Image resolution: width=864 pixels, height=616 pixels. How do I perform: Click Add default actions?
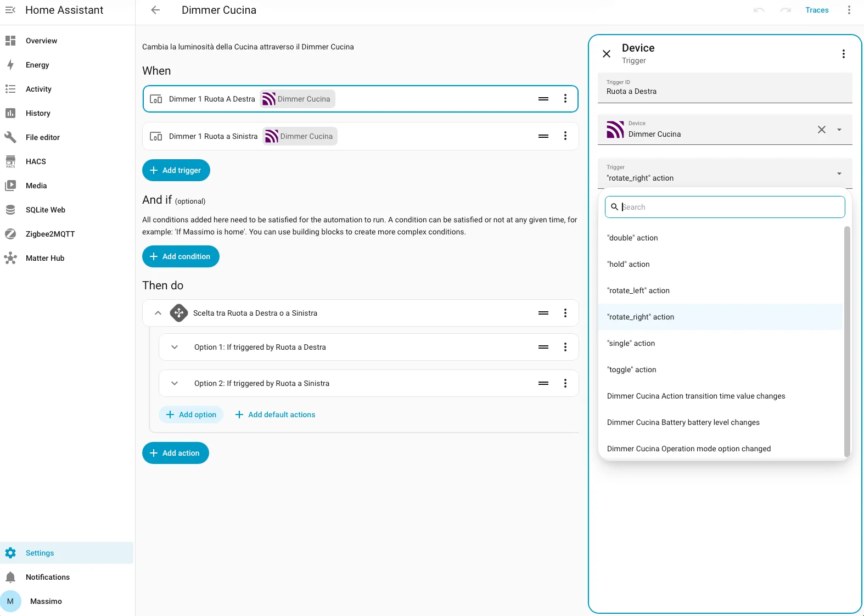[275, 415]
